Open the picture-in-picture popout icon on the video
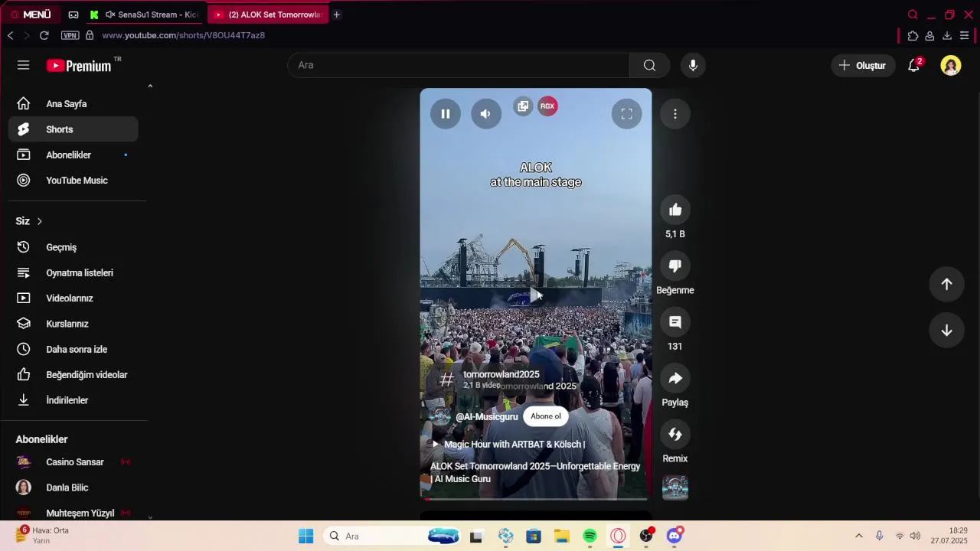This screenshot has height=551, width=980. [x=523, y=106]
